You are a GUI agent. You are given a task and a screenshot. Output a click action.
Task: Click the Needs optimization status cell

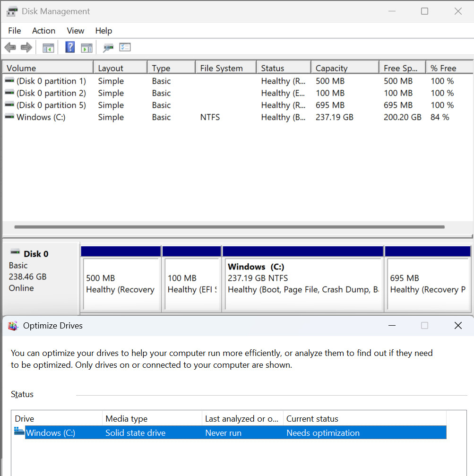323,433
